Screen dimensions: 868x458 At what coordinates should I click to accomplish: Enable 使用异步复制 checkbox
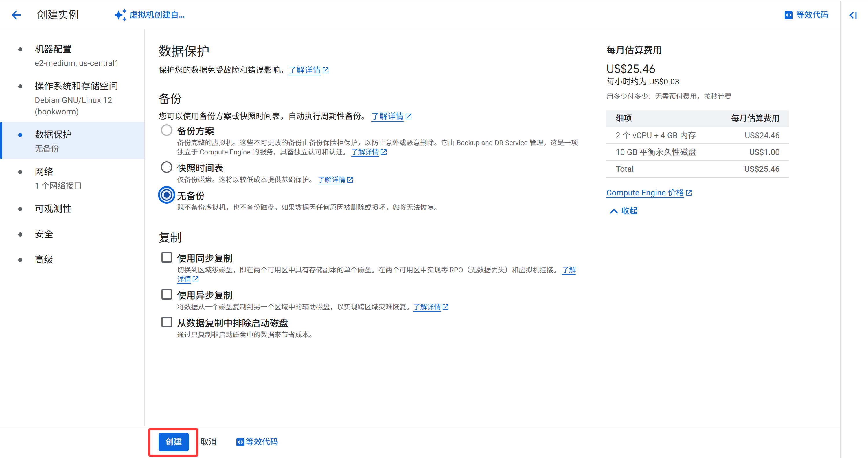(x=166, y=295)
